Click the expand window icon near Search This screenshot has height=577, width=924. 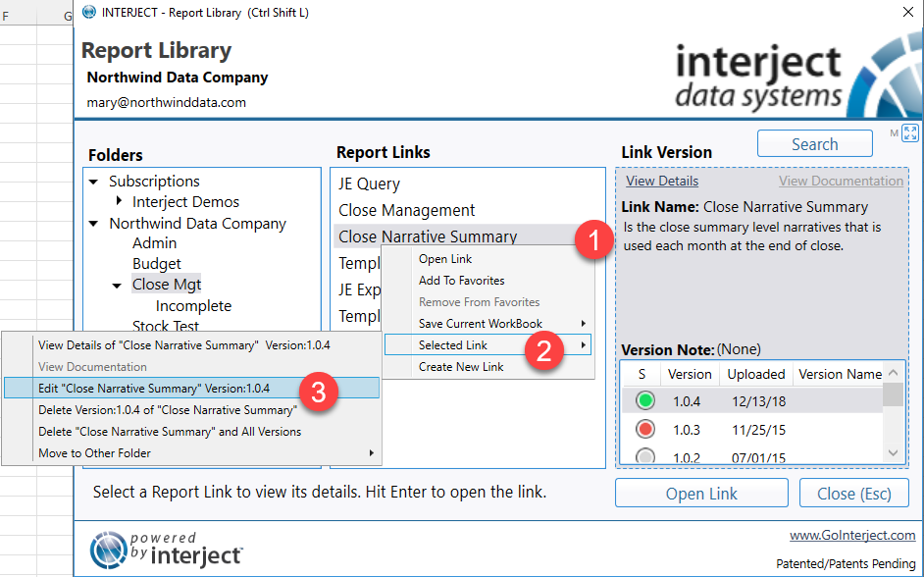[910, 133]
